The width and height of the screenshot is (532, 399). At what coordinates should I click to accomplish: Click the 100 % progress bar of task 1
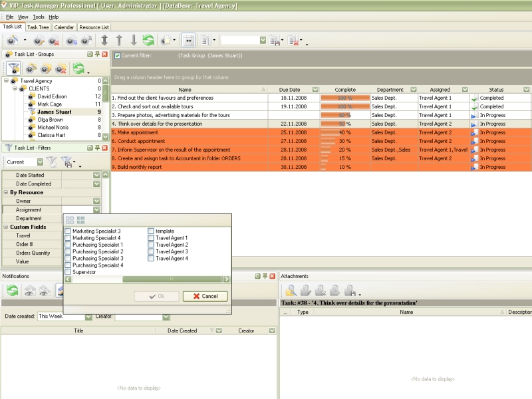click(345, 98)
